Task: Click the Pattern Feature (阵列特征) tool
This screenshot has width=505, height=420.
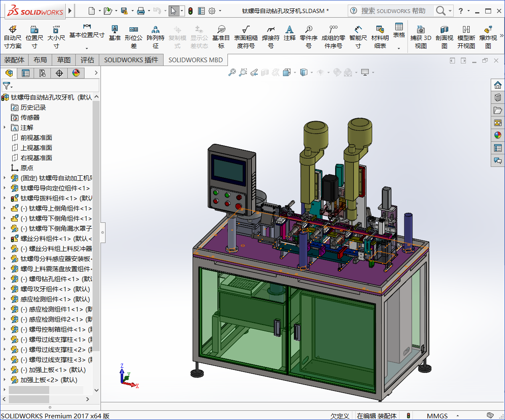Action: coord(156,37)
